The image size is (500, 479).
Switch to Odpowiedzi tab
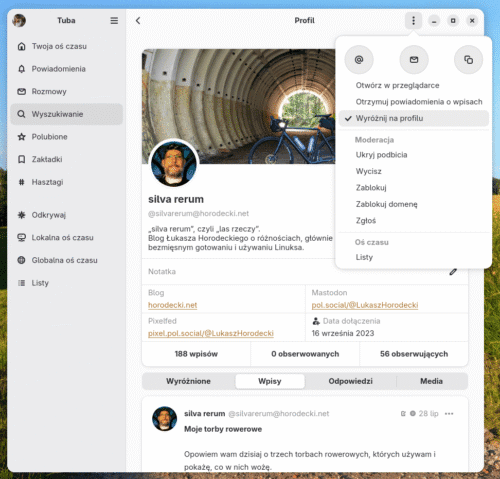point(350,381)
